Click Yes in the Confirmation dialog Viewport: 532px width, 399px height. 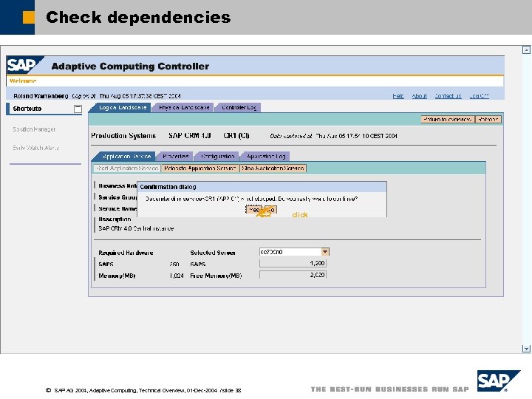(x=254, y=210)
